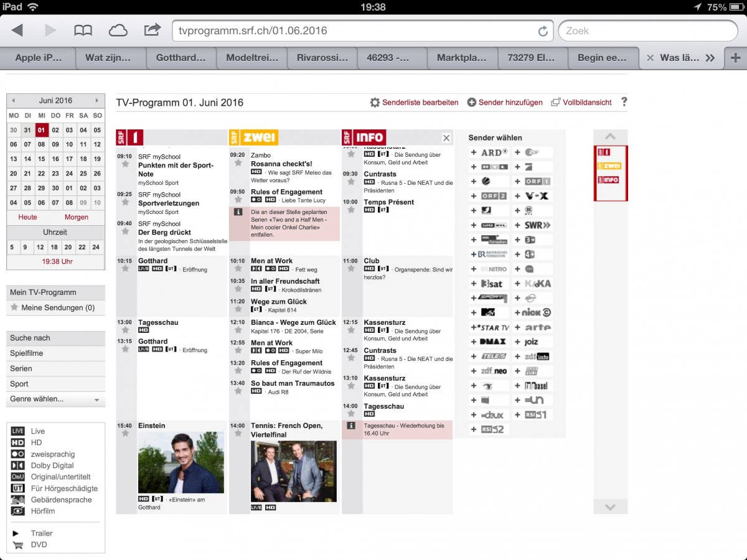
Task: Open the Safari bookmarks book icon
Action: tap(83, 30)
